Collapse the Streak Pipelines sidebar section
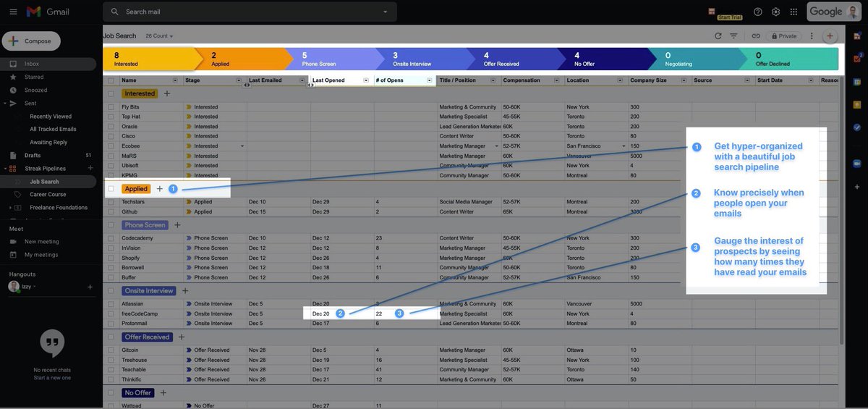 (5, 168)
